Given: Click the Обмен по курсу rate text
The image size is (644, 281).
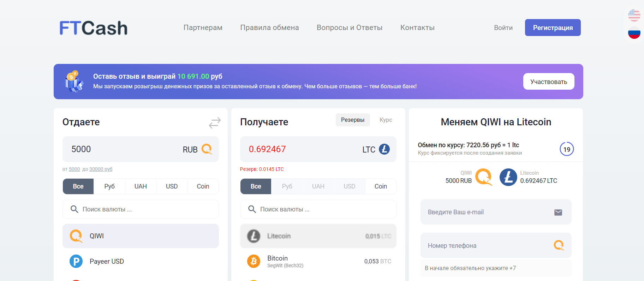Looking at the screenshot, I should (468, 145).
